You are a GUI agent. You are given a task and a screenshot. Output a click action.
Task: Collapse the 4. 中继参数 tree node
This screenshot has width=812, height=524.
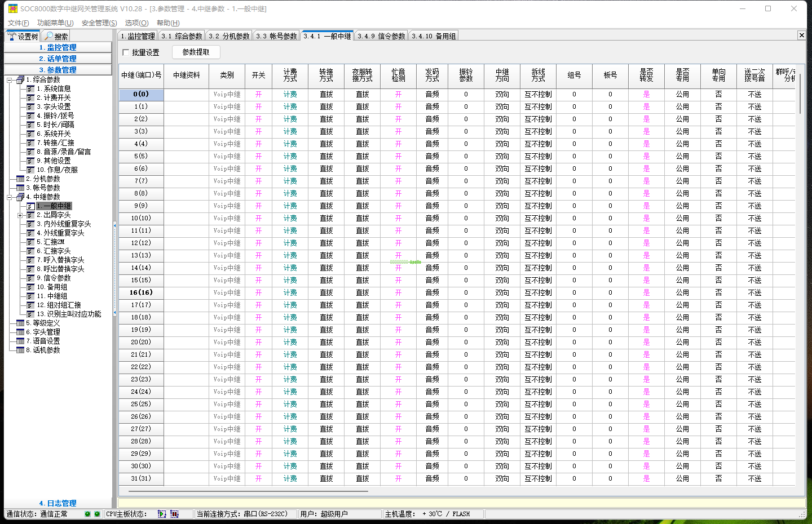point(9,197)
